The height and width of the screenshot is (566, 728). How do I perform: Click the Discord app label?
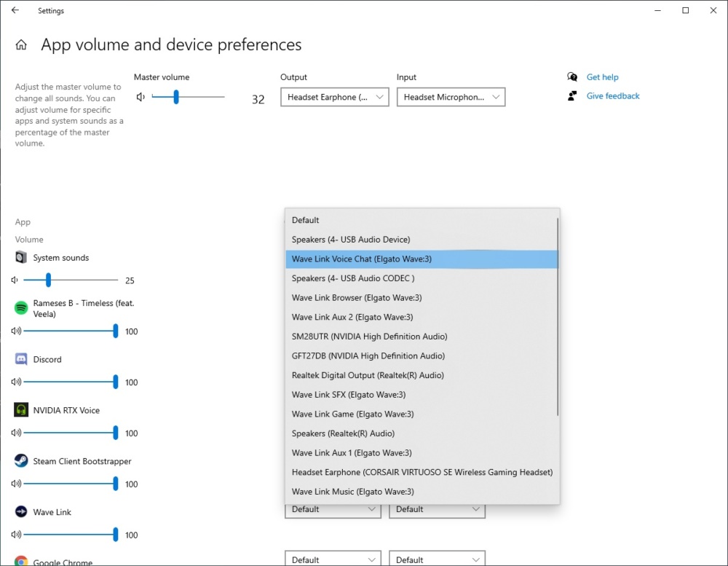[47, 359]
